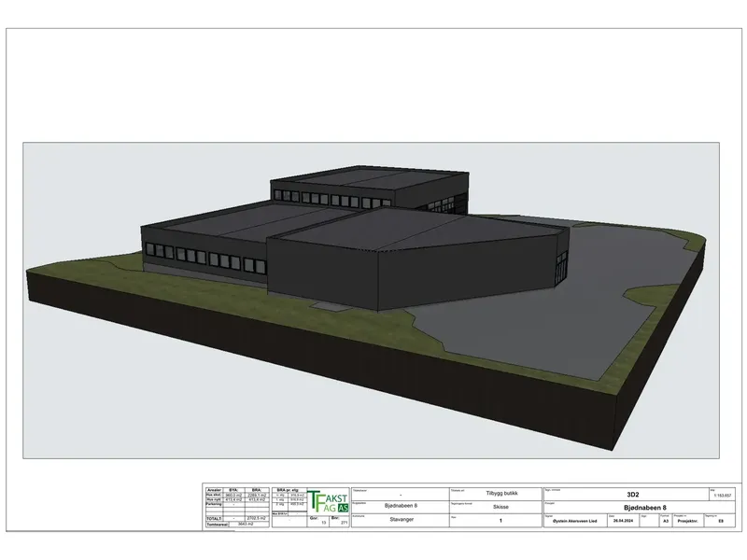Image resolution: width=747 pixels, height=560 pixels.
Task: Select the "3D2" drawing title
Action: tap(633, 495)
